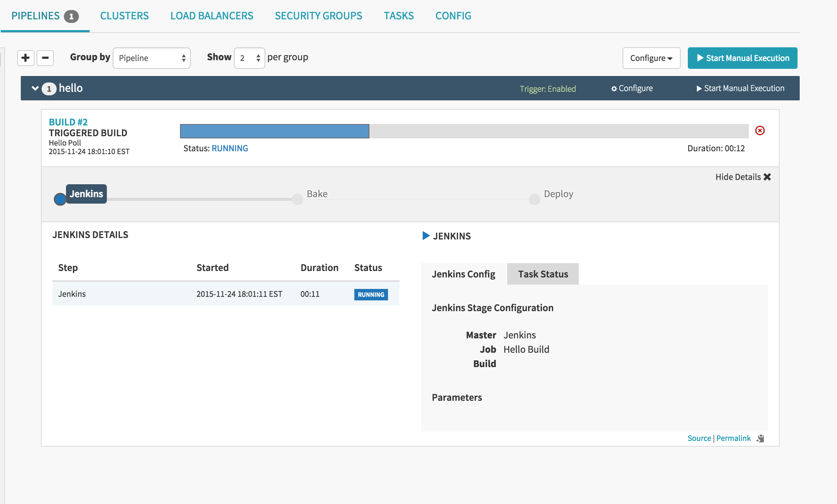Select the Bake stage circle marker

point(297,199)
